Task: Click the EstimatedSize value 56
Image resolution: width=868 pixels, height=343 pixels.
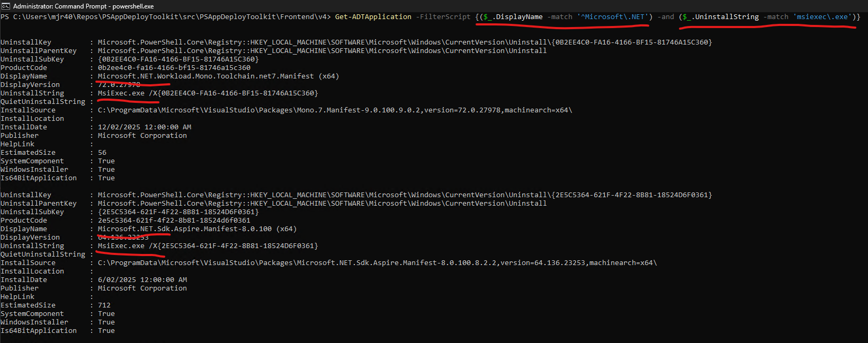Action: (102, 153)
